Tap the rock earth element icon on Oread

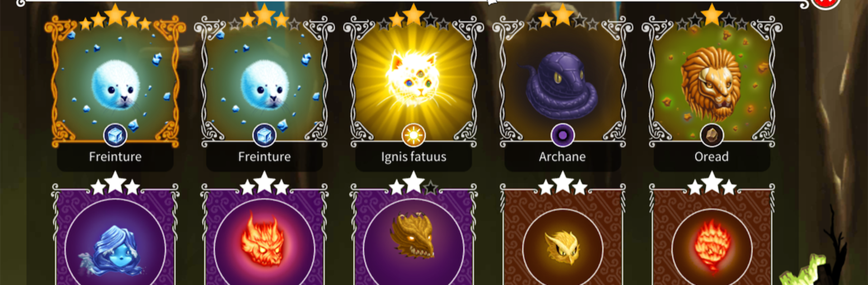tap(712, 135)
